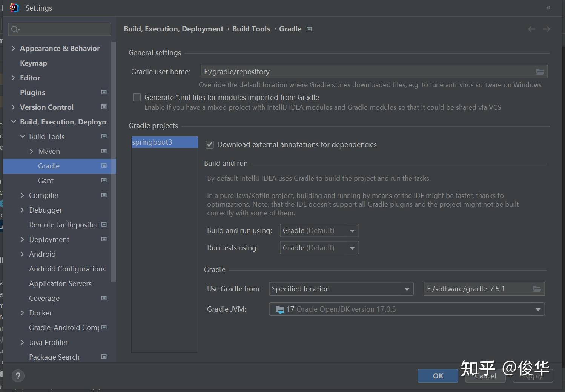565x392 pixels.
Task: Close the Settings dialog
Action: coord(548,8)
